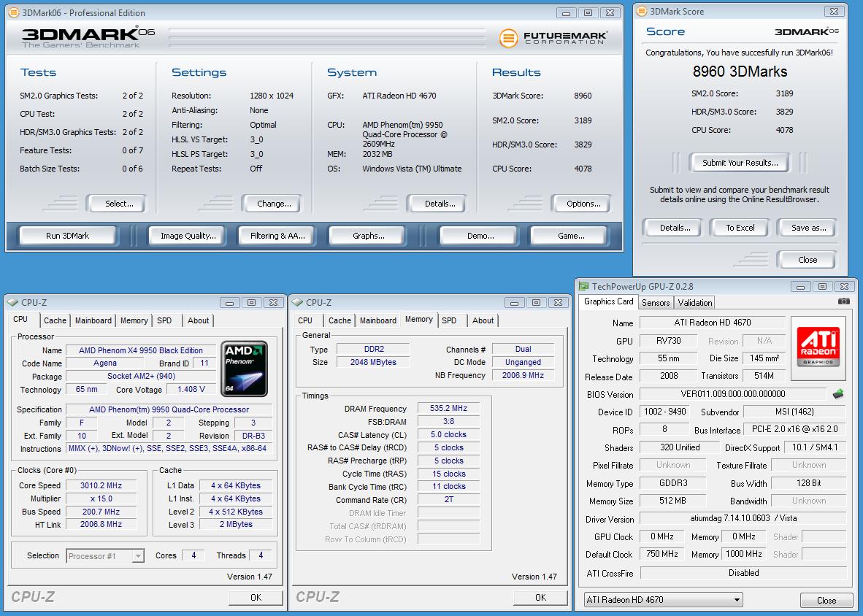Click the Driver Version field in GPU-Z
Image resolution: width=863 pixels, height=616 pixels.
coord(743,518)
